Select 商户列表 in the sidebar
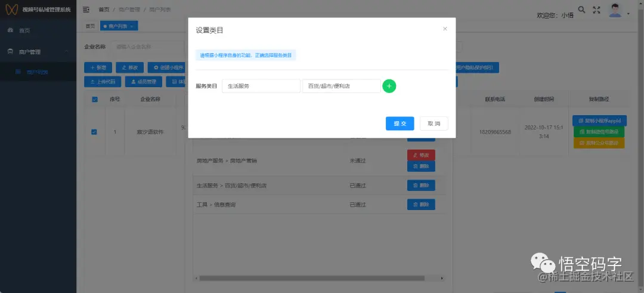 tap(38, 72)
